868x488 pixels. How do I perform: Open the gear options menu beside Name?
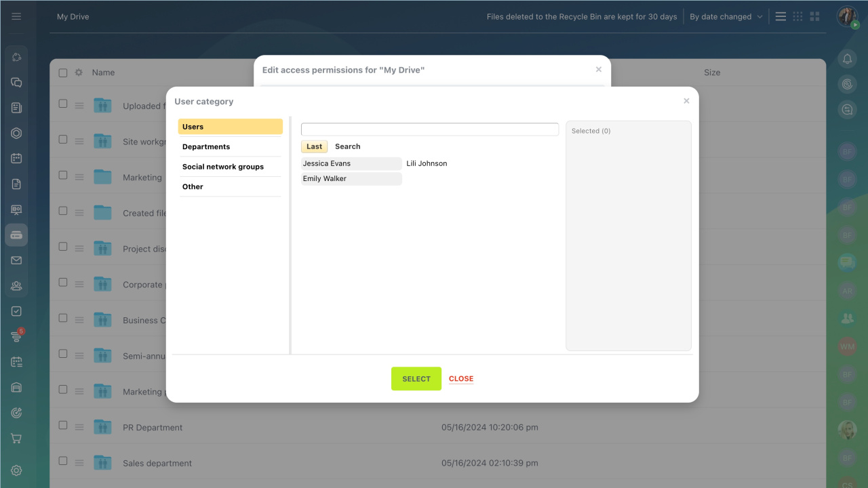point(79,73)
